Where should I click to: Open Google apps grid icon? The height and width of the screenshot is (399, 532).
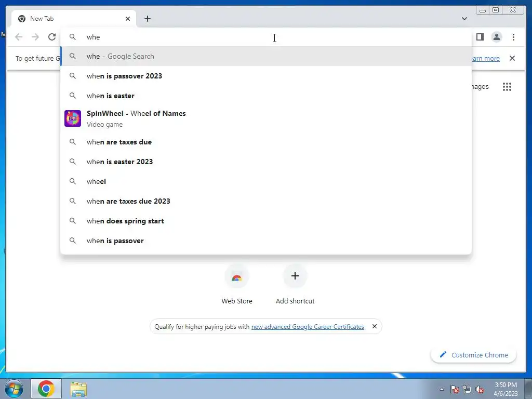point(507,87)
